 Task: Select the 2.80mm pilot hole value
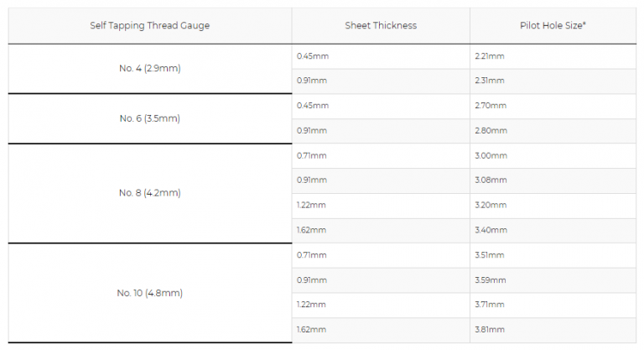491,131
